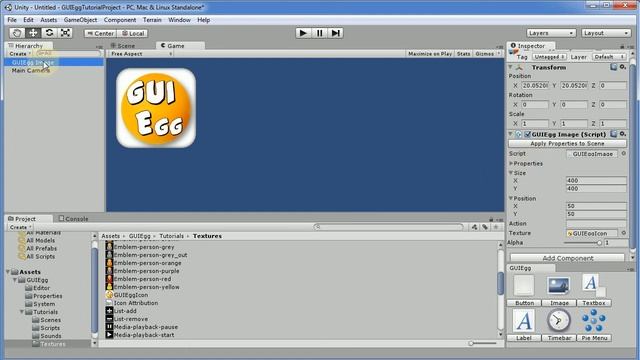Open the Component menu
Image resolution: width=640 pixels, height=360 pixels.
(x=120, y=20)
